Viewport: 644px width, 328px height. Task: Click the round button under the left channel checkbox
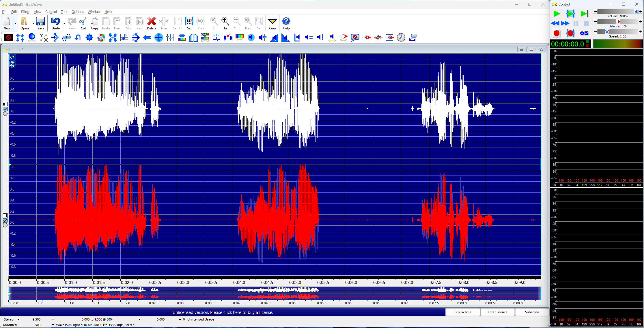coord(5,114)
